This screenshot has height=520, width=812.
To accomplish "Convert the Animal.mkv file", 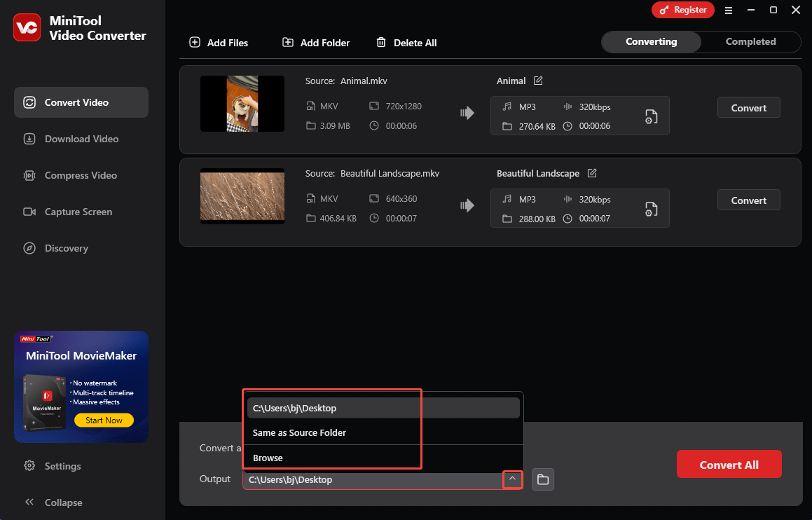I will click(749, 108).
